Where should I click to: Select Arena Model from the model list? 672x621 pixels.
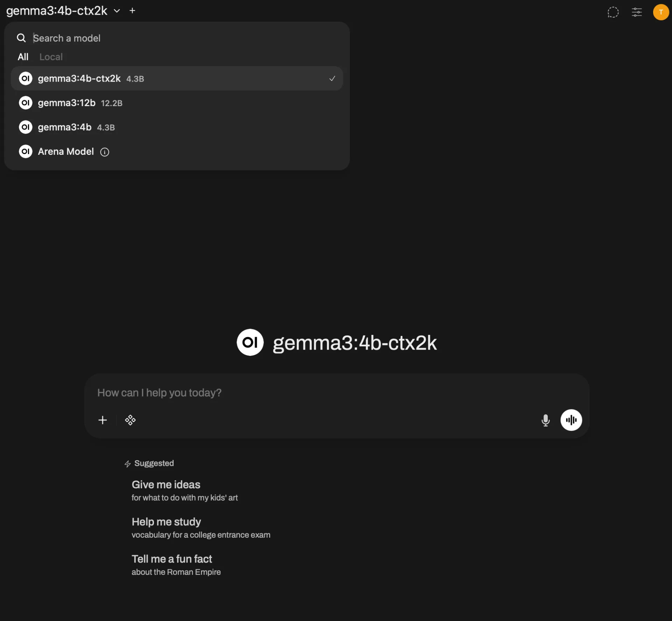(x=65, y=151)
